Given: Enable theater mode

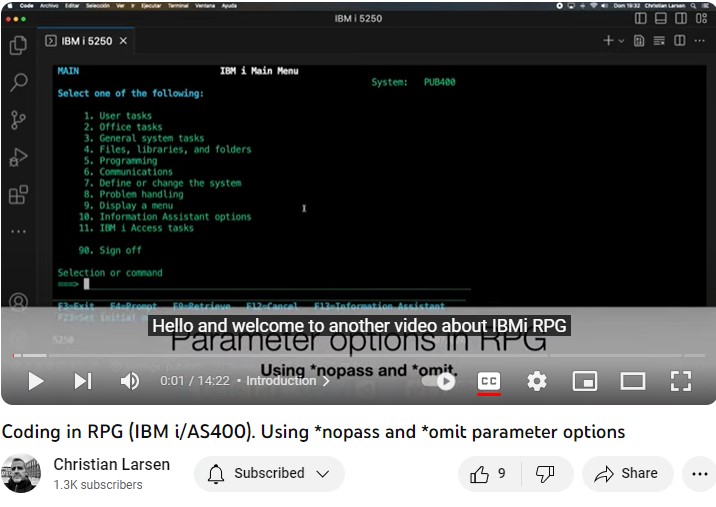Looking at the screenshot, I should pyautogui.click(x=632, y=381).
